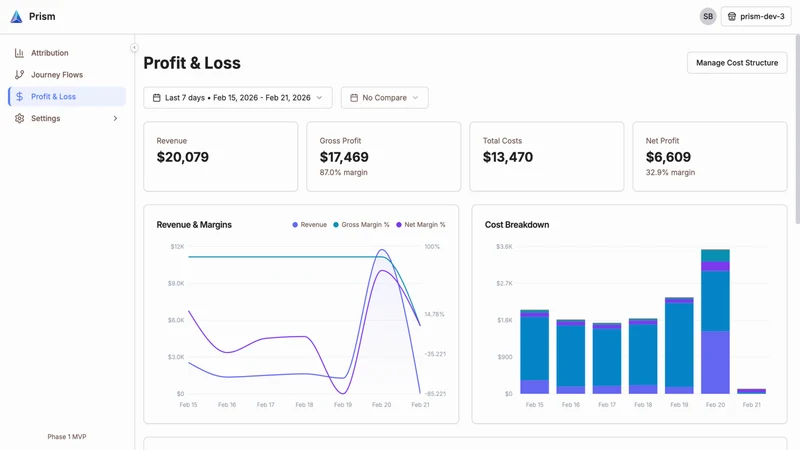This screenshot has height=450, width=800.
Task: Click the tall Feb 20 bar in Cost Breakdown
Action: (715, 321)
